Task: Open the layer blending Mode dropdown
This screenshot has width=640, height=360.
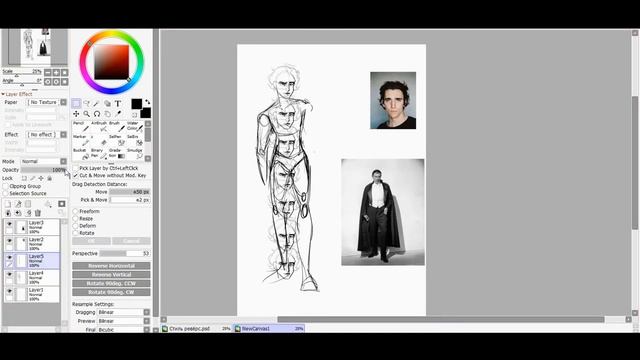Action: (x=63, y=161)
